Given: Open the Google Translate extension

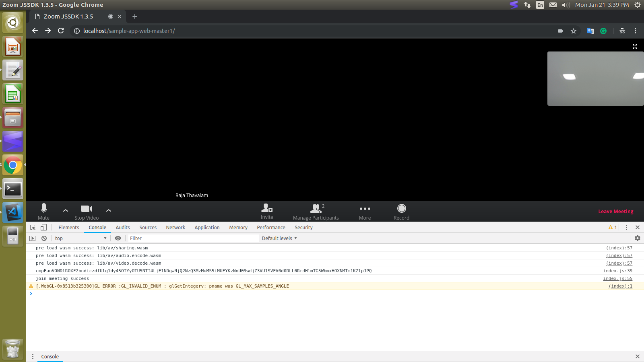Looking at the screenshot, I should [x=590, y=31].
